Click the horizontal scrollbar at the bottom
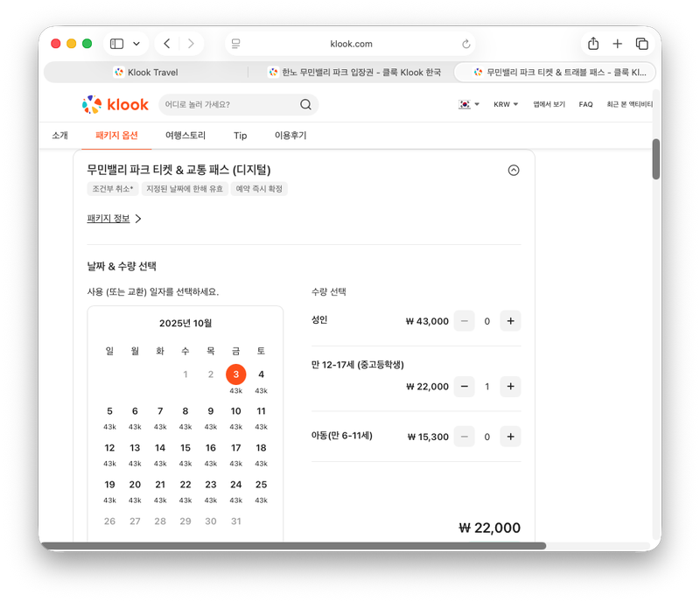The height and width of the screenshot is (602, 700). (x=293, y=546)
